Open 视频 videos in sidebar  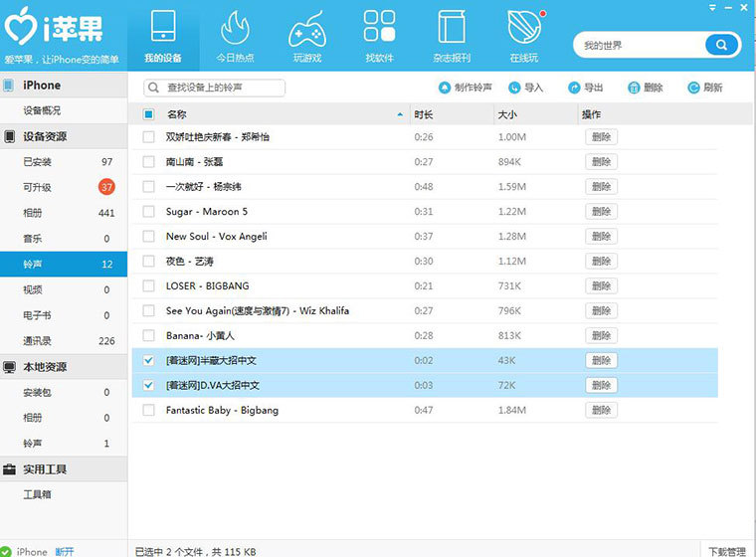(64, 289)
